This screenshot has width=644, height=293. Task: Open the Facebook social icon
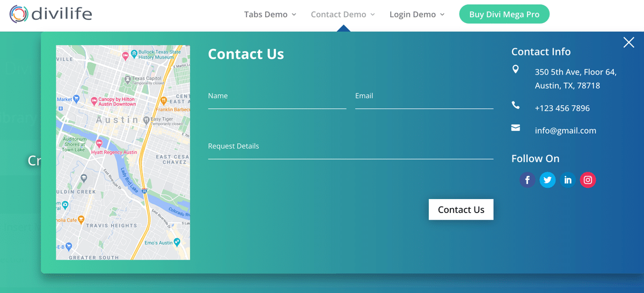tap(528, 180)
